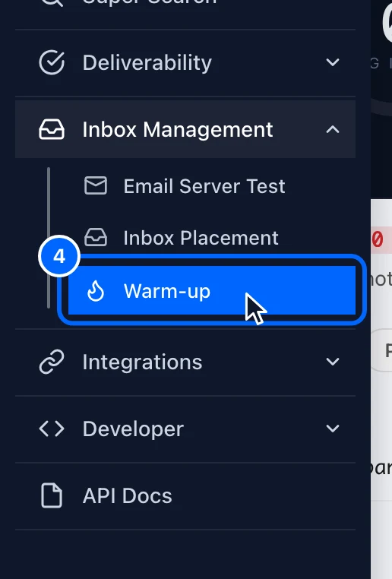The width and height of the screenshot is (392, 579).
Task: Open the Deliverability menu section
Action: [185, 62]
